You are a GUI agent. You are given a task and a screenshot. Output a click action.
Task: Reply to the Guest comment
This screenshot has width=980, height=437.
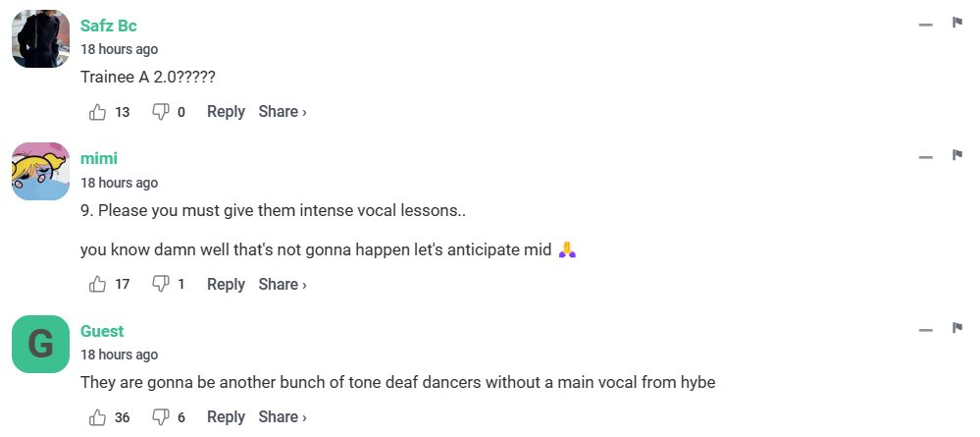(226, 417)
